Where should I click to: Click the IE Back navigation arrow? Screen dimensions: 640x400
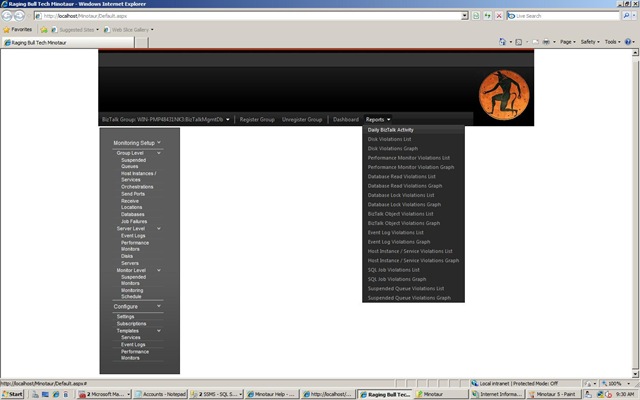pyautogui.click(x=7, y=16)
